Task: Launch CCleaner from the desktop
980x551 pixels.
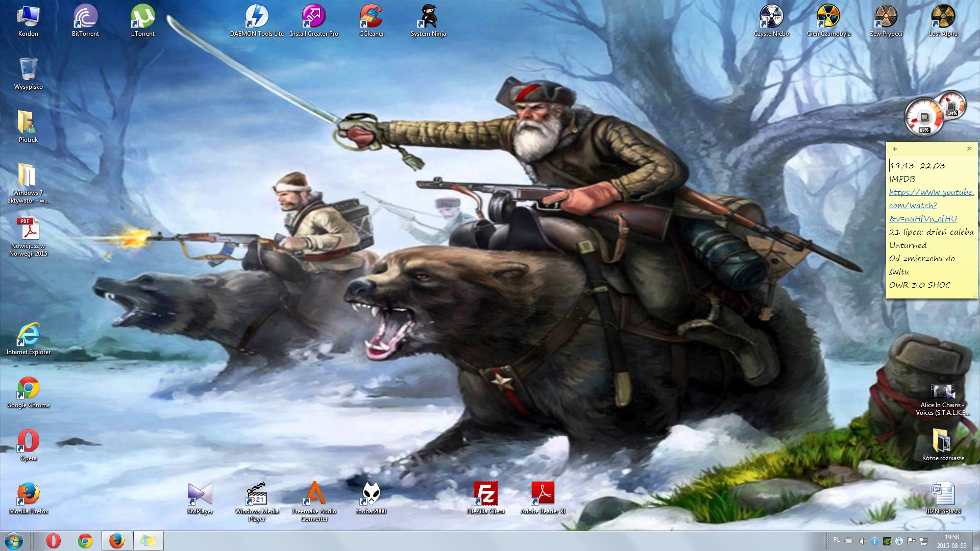Action: (371, 21)
